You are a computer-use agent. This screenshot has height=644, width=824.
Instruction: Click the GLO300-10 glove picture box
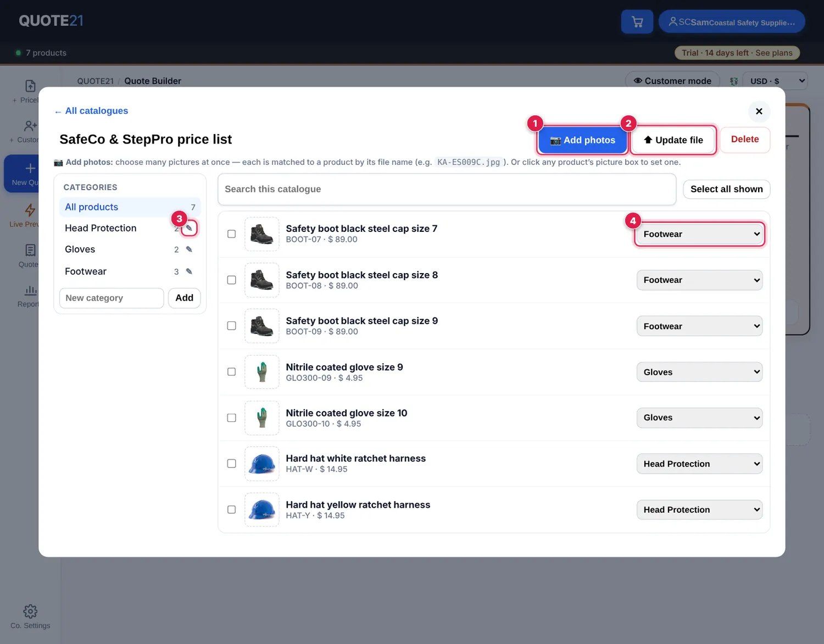point(262,418)
